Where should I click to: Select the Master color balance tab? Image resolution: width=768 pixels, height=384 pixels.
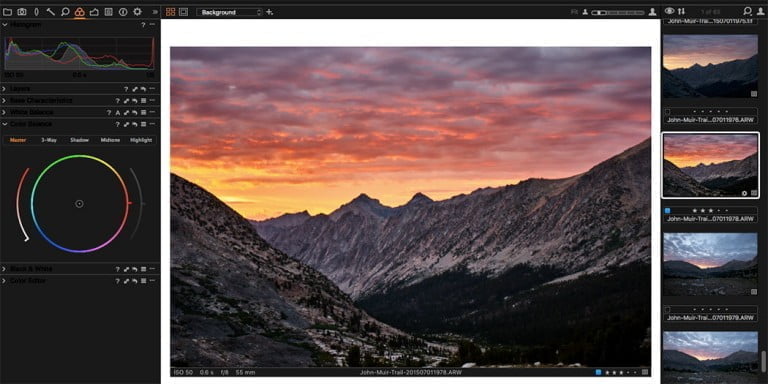(x=18, y=140)
